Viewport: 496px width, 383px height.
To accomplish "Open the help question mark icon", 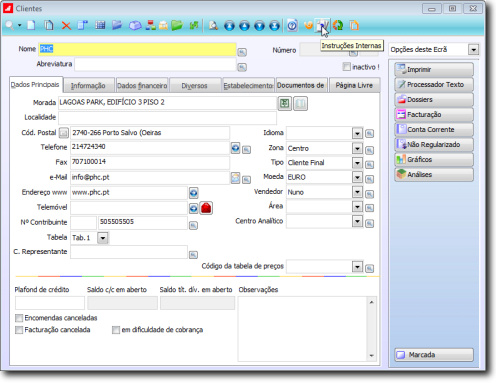I will 292,25.
